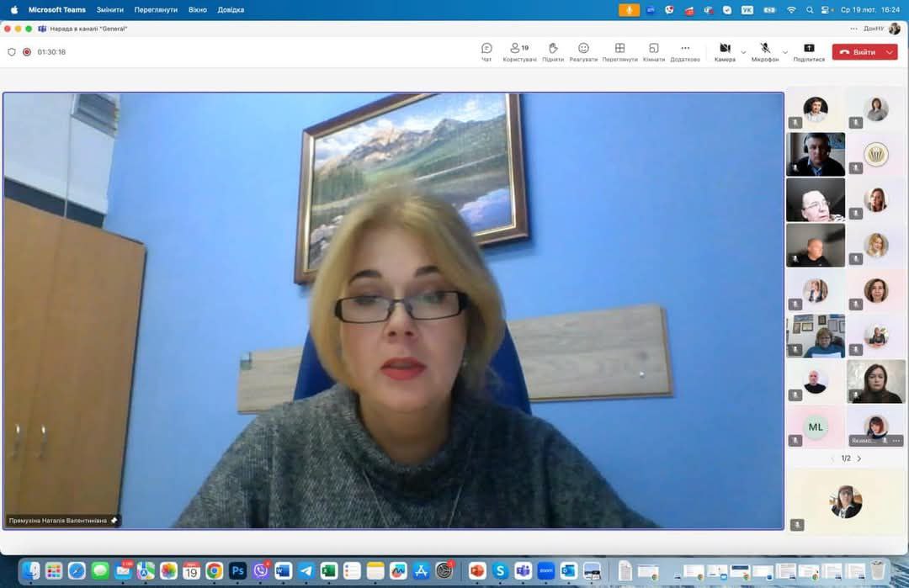This screenshot has width=909, height=588.
Task: Click the shield security icon
Action: click(12, 52)
